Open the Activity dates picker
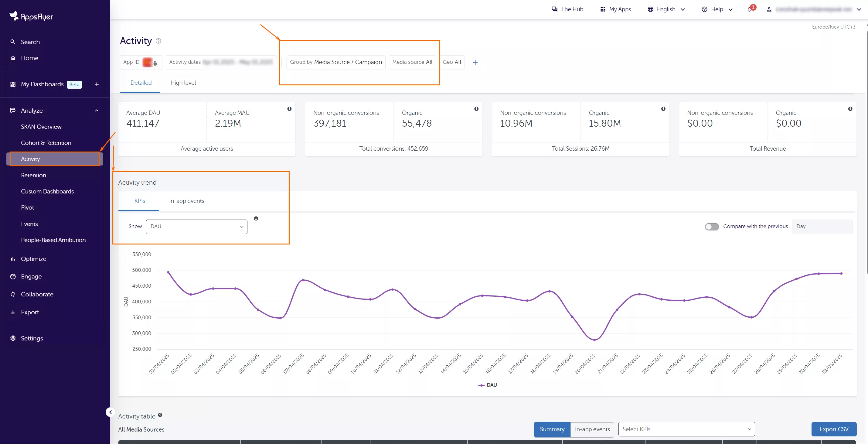 point(221,62)
